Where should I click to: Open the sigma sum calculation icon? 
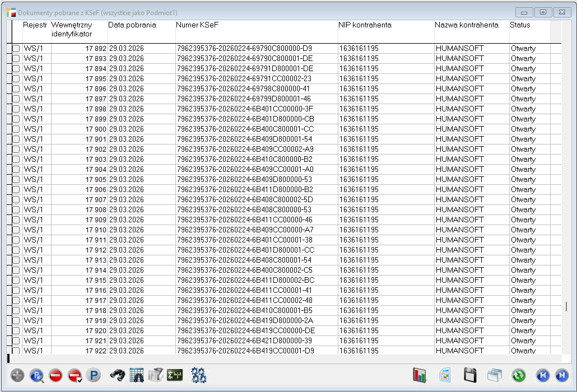point(175,375)
